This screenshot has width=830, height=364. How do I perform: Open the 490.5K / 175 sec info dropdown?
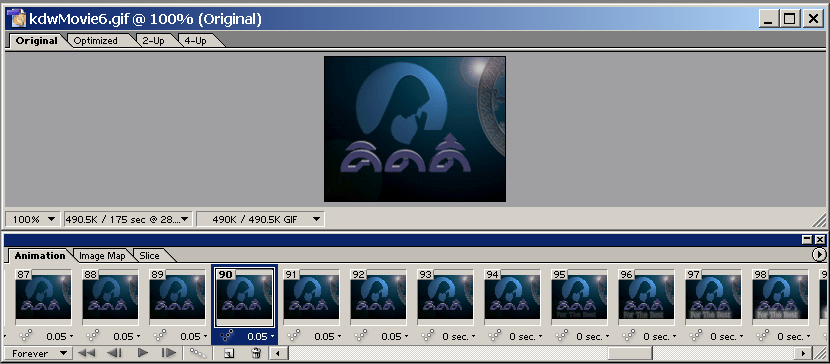click(128, 219)
